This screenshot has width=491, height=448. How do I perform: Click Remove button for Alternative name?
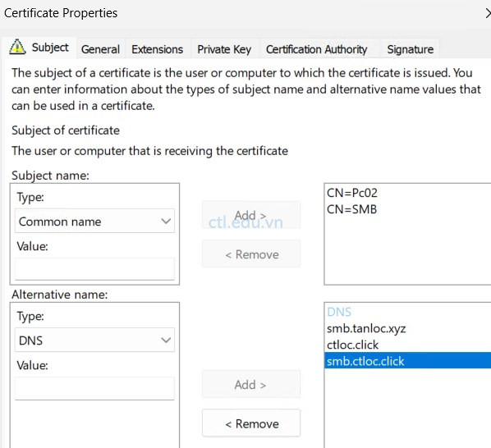(251, 423)
